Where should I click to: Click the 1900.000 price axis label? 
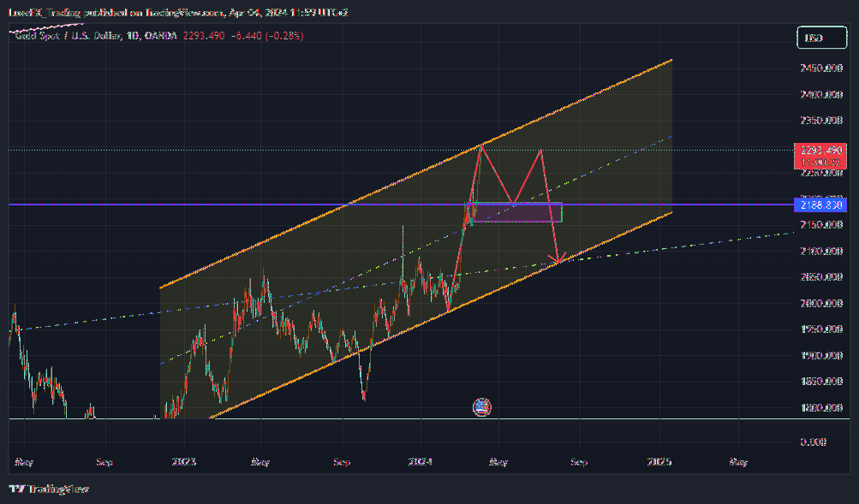[820, 355]
